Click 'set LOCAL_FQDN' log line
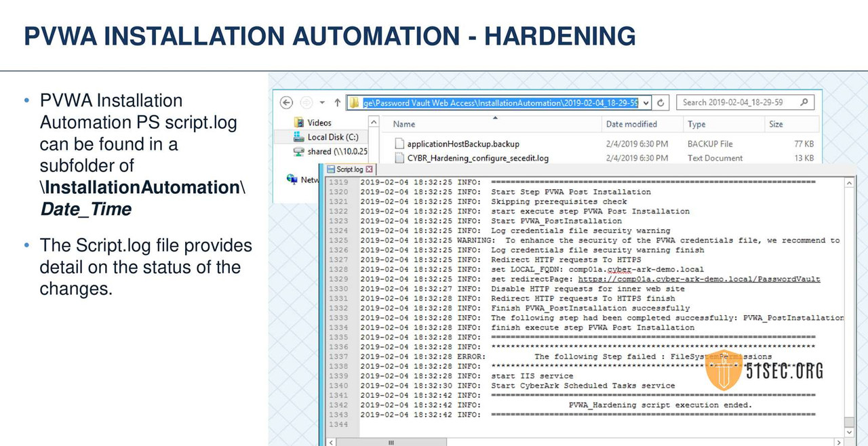868x446 pixels. click(x=597, y=269)
